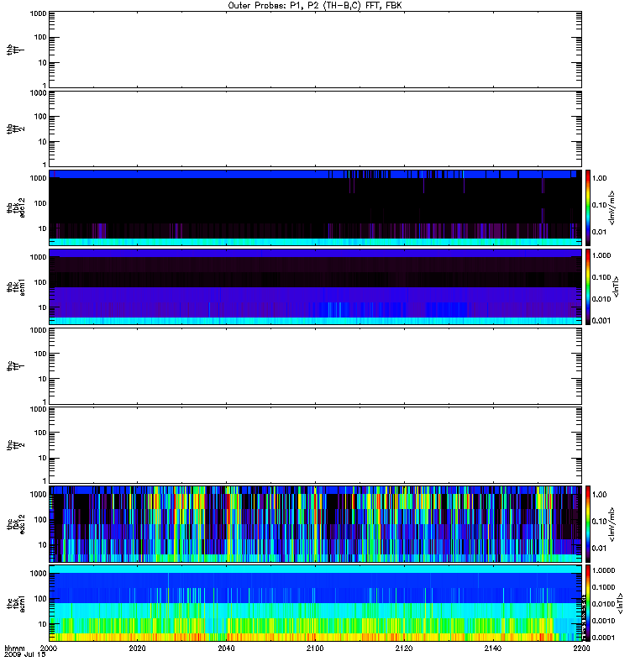The height and width of the screenshot is (672, 630).
Task: Select the thb scm1 color bar in nT
Action: click(588, 286)
